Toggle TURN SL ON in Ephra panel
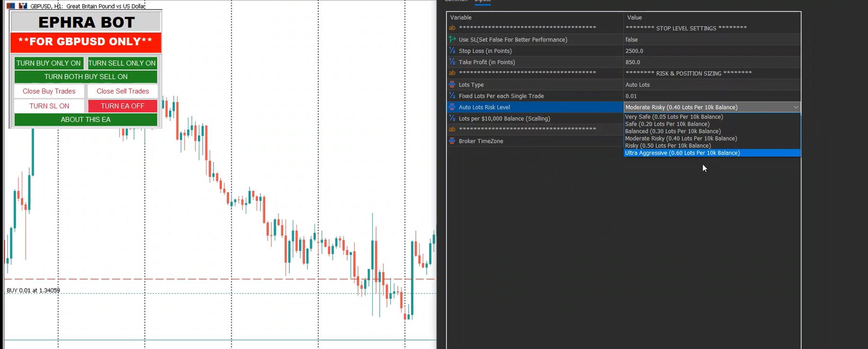The width and height of the screenshot is (868, 349). 49,106
